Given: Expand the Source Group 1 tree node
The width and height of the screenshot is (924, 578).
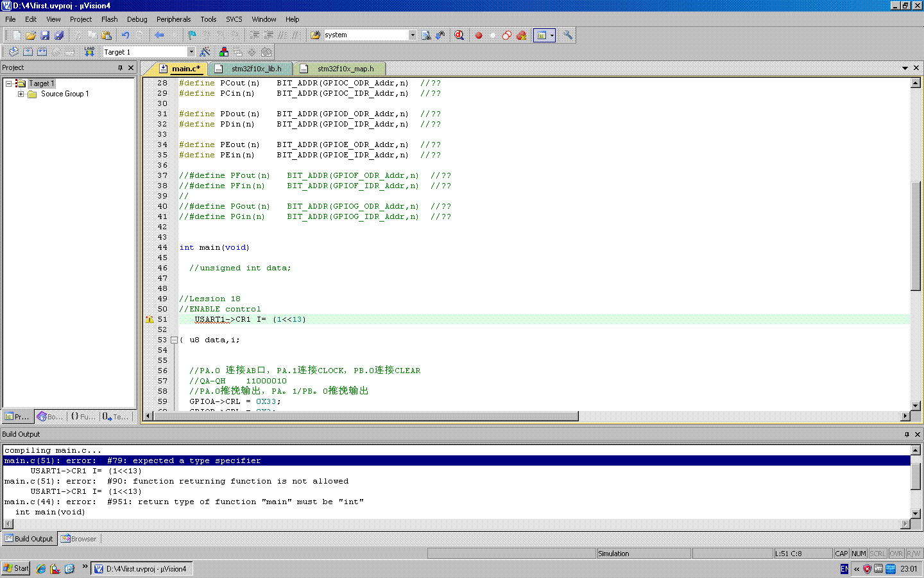Looking at the screenshot, I should click(x=21, y=94).
